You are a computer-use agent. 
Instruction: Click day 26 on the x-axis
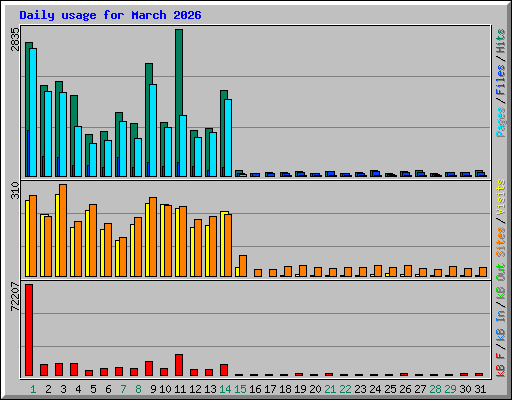[x=405, y=389]
